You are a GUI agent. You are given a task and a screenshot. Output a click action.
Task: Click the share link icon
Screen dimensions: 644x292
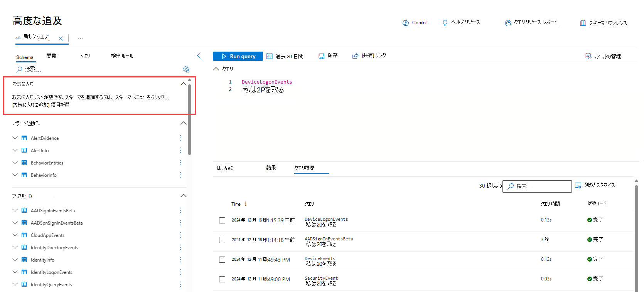tap(355, 56)
